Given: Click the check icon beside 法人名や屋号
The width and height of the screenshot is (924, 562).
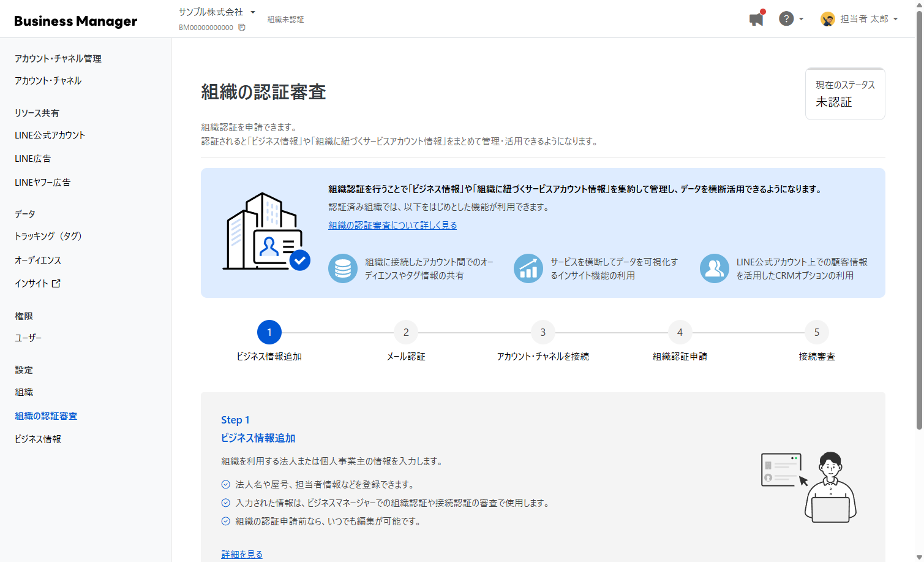Looking at the screenshot, I should [x=225, y=484].
